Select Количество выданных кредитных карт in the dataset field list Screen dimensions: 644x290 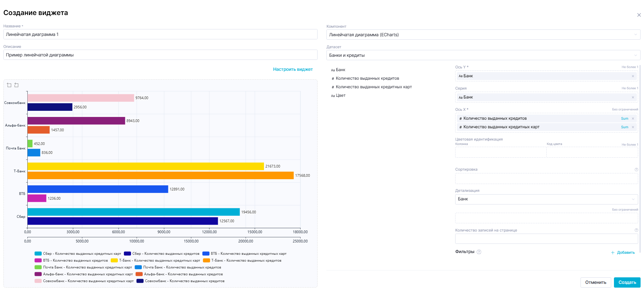pyautogui.click(x=372, y=87)
